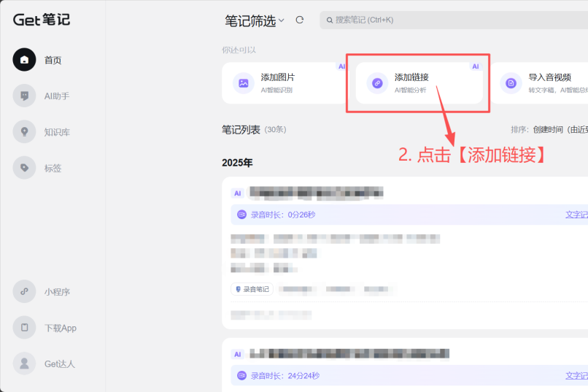This screenshot has width=588, height=392.
Task: Go to 首页 in sidebar
Action: 53,60
